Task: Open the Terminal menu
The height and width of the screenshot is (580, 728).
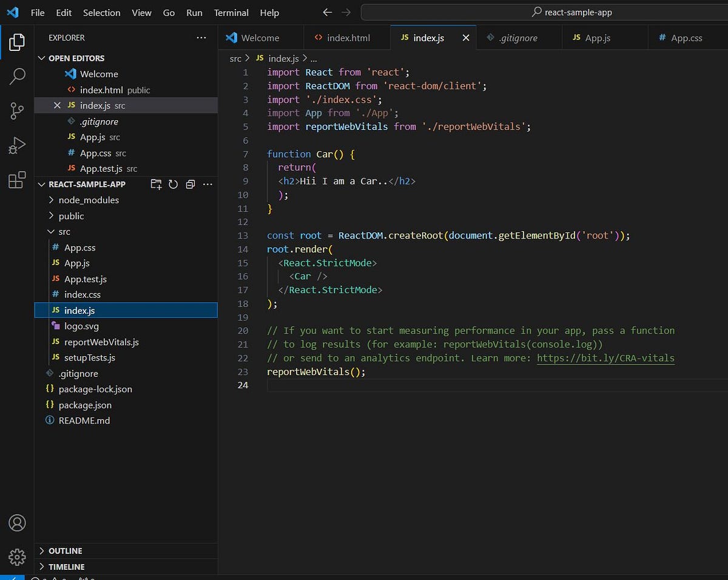Action: [x=231, y=13]
